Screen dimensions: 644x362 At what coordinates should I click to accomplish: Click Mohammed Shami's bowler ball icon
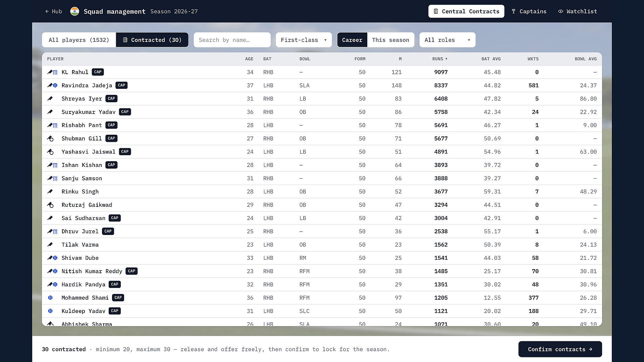tap(50, 298)
